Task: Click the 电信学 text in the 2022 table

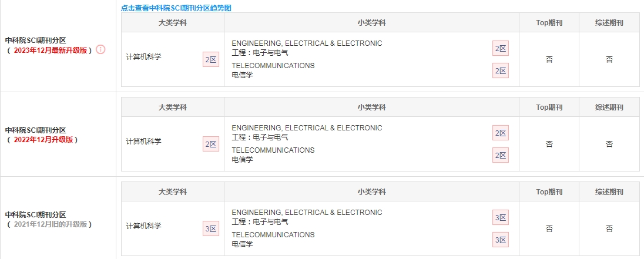Action: tap(242, 159)
